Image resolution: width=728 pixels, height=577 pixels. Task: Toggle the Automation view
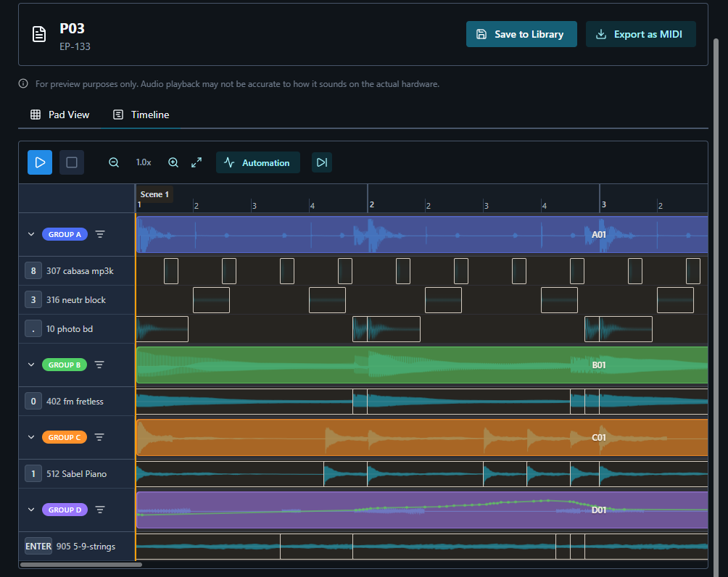coord(258,162)
